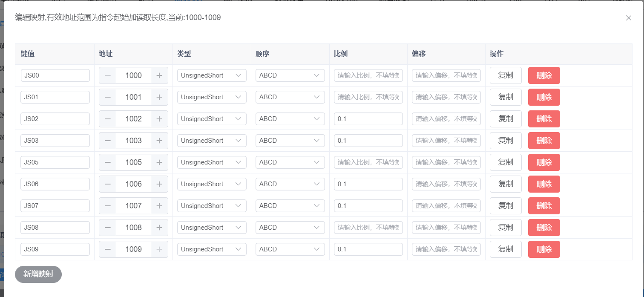Expand byte order dropdown for JS03
The image size is (644, 297).
pyautogui.click(x=290, y=141)
